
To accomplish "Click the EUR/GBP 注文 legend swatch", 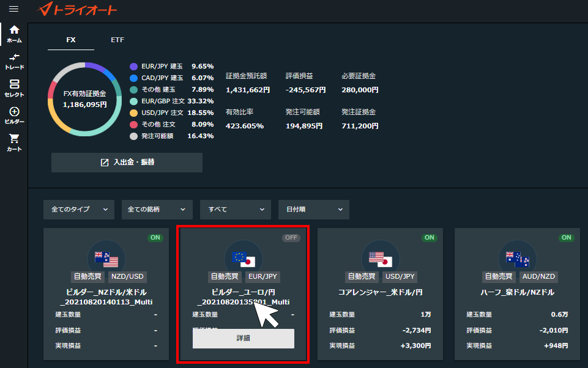I will 133,101.
